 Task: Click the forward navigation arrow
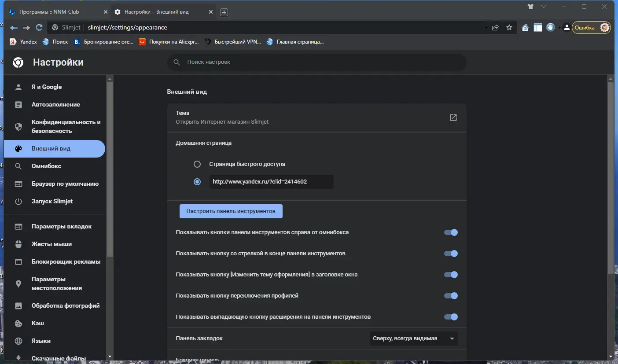coord(26,28)
